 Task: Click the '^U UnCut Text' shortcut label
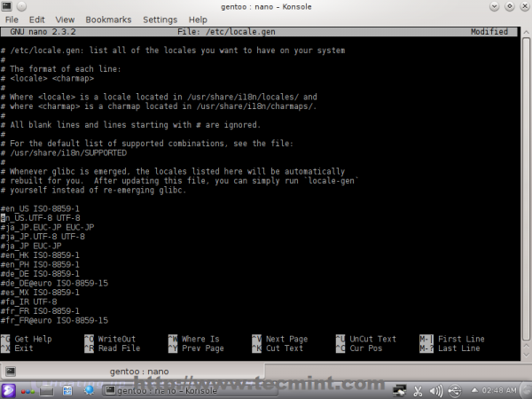click(366, 339)
